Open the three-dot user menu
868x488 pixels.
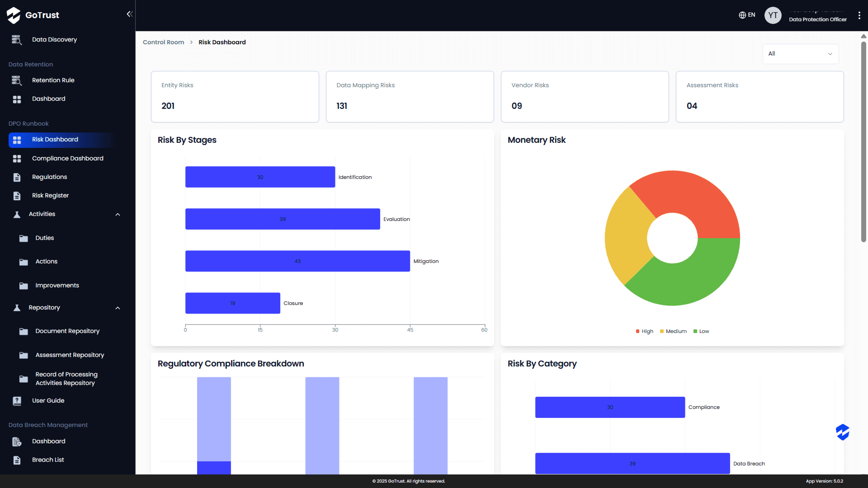(859, 15)
